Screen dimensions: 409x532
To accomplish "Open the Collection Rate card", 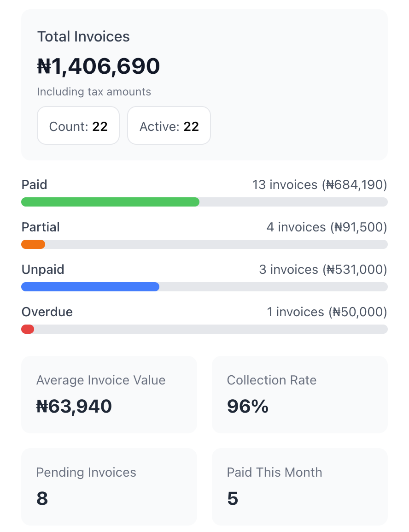I will [299, 395].
